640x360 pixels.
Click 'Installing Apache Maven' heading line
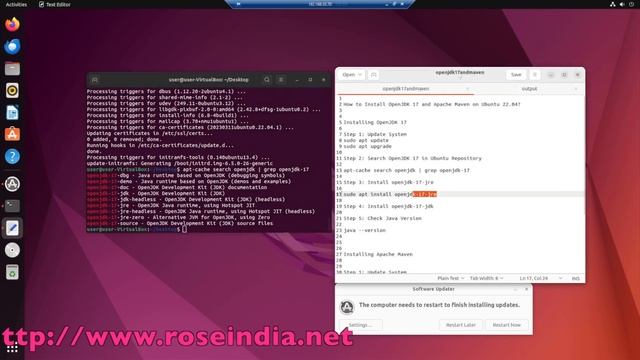378,254
